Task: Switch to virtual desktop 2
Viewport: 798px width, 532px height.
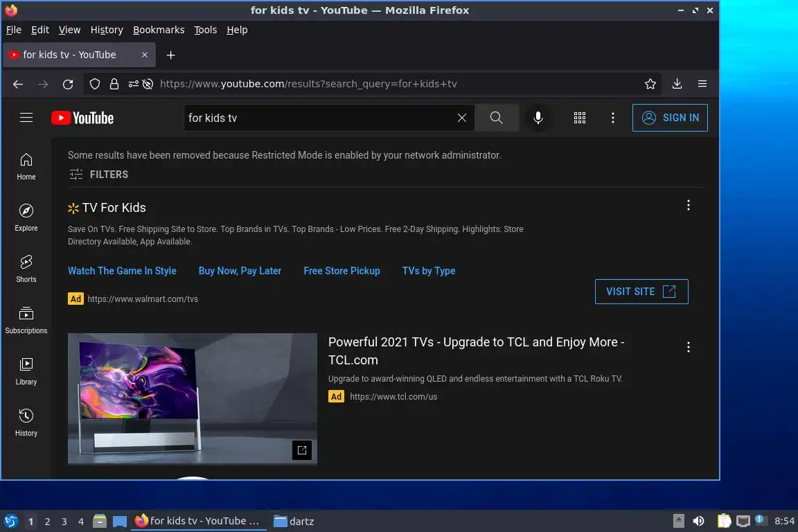Action: pyautogui.click(x=47, y=522)
